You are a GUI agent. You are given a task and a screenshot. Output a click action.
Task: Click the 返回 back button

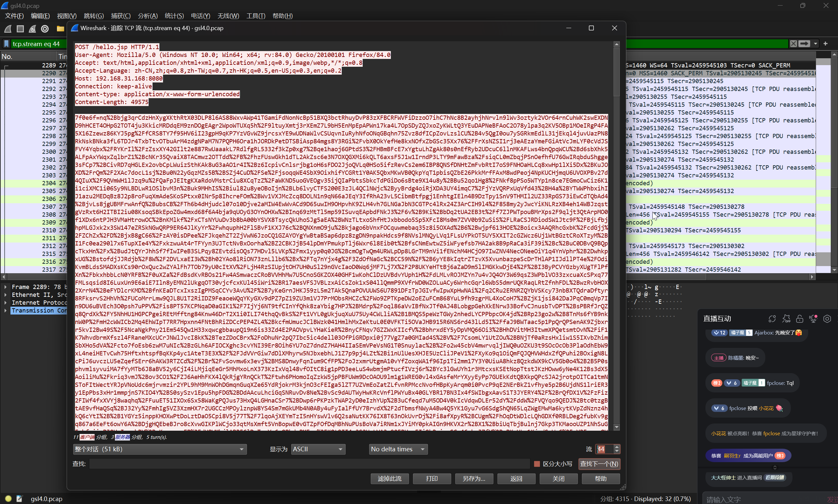click(516, 478)
